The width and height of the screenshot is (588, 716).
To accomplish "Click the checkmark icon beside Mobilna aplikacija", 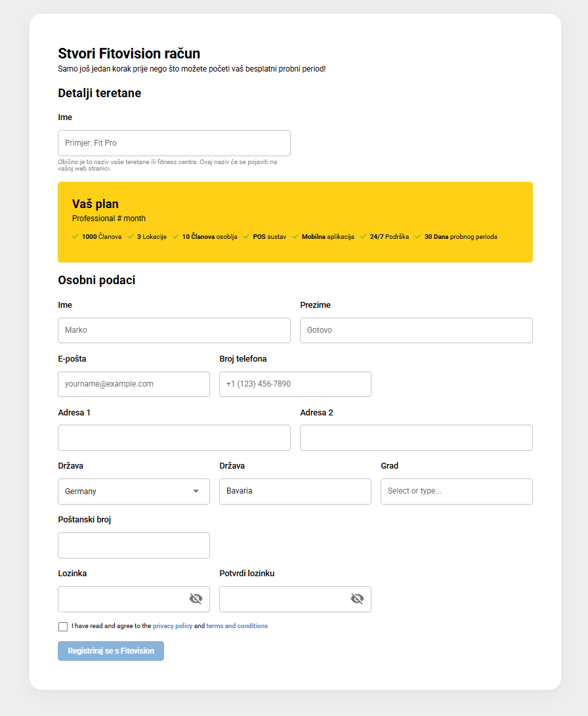I will [295, 236].
